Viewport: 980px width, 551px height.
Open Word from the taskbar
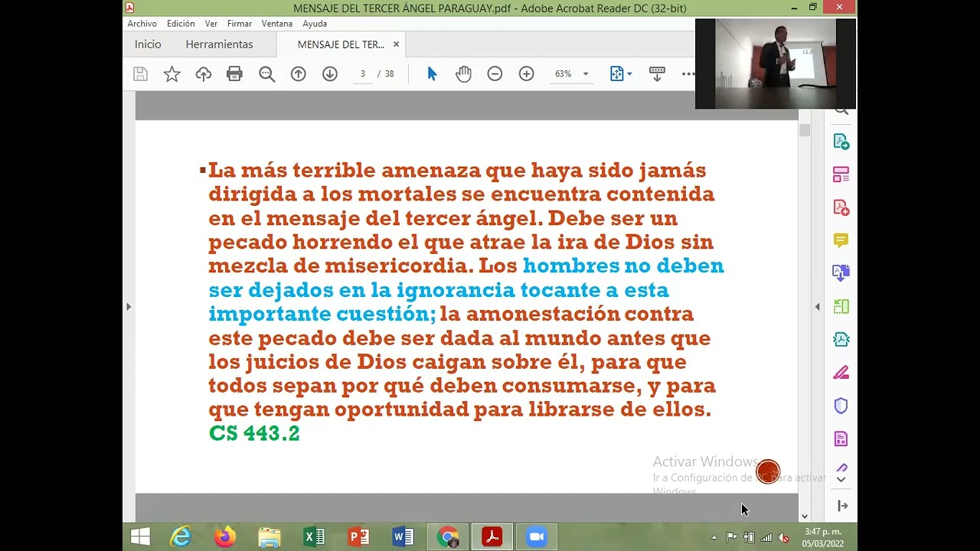point(403,537)
